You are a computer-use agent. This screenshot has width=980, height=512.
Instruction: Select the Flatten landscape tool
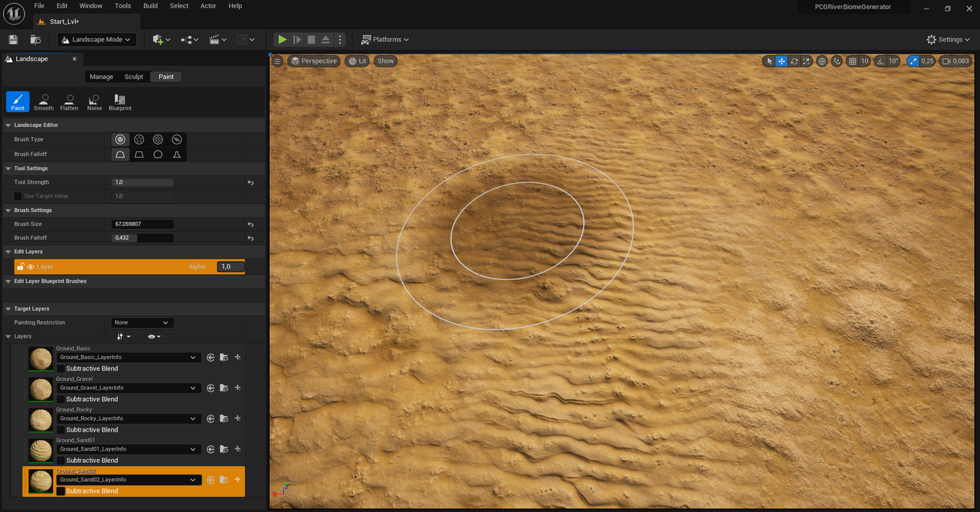click(x=69, y=102)
